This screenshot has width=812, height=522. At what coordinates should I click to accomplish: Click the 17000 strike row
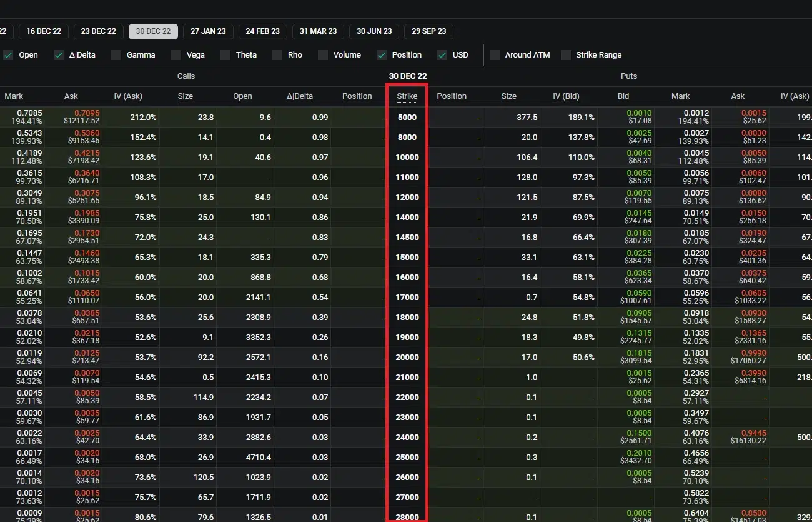(407, 298)
